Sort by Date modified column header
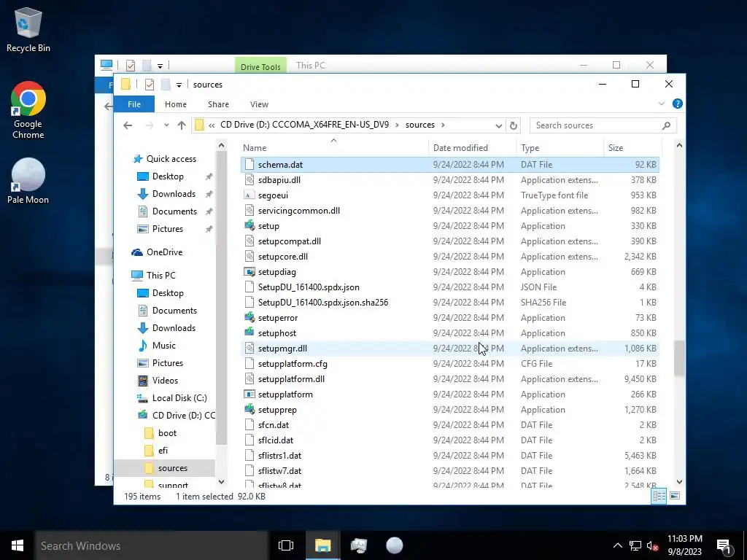747x560 pixels. 472,148
